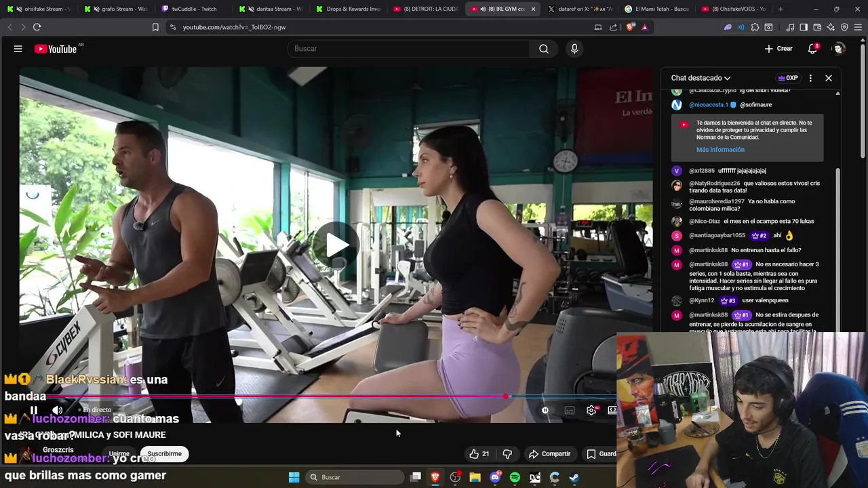The width and height of the screenshot is (868, 488).
Task: Open Brave Wallet icon in toolbar
Action: (817, 27)
